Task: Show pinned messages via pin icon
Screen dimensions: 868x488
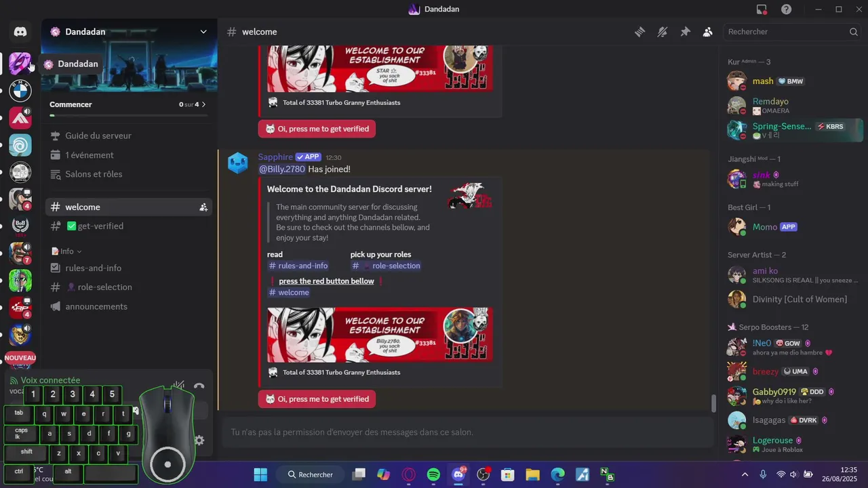Action: (686, 32)
